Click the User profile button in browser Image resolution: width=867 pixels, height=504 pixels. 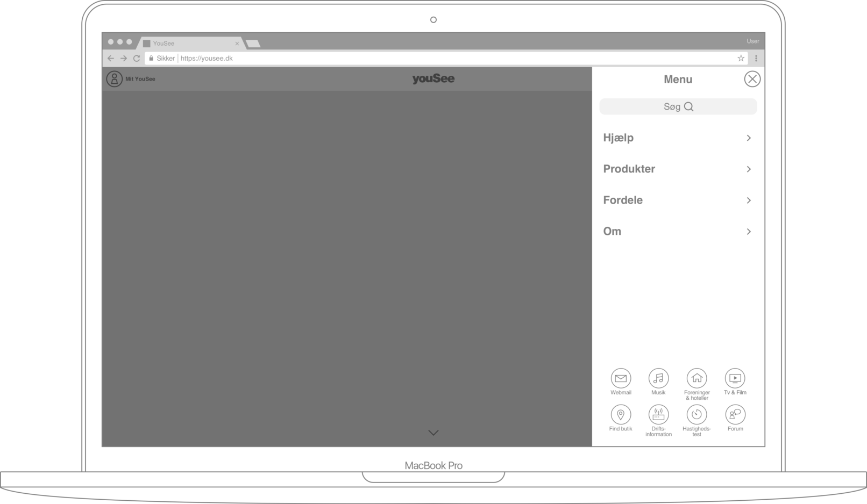pos(752,41)
